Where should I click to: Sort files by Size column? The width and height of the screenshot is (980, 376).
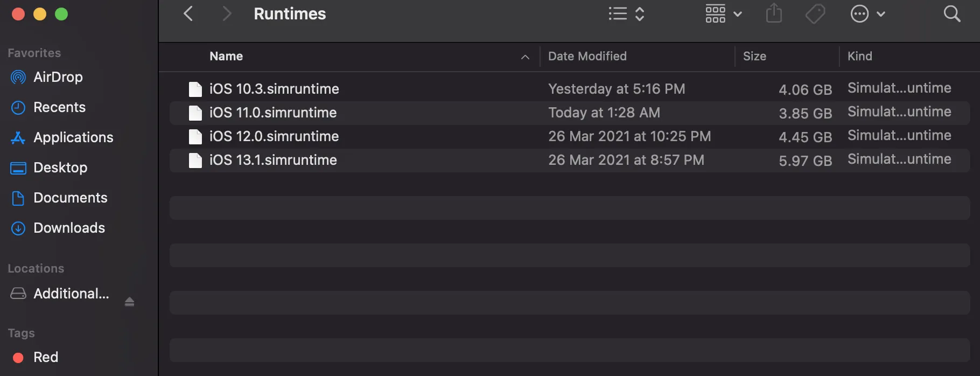pos(754,56)
